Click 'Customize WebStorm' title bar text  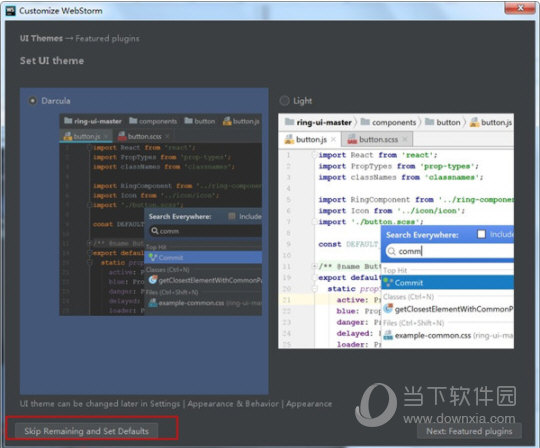(61, 11)
